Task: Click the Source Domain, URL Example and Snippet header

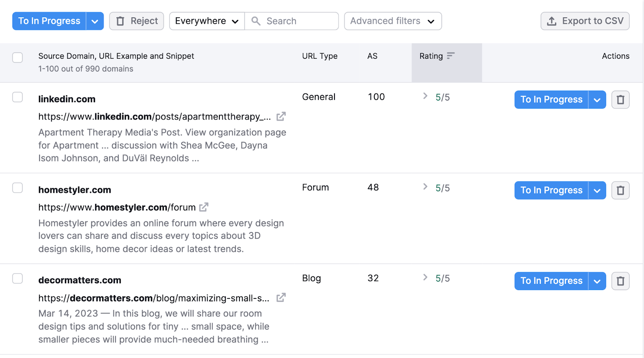Action: 116,56
